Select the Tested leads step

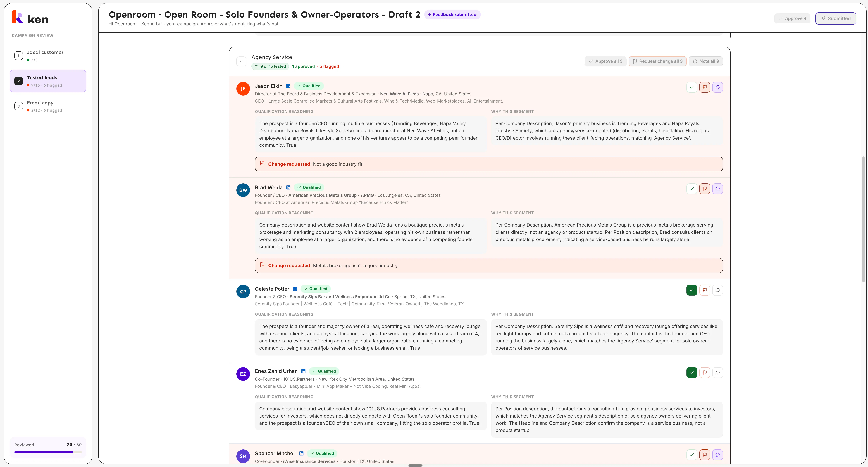[x=48, y=81]
